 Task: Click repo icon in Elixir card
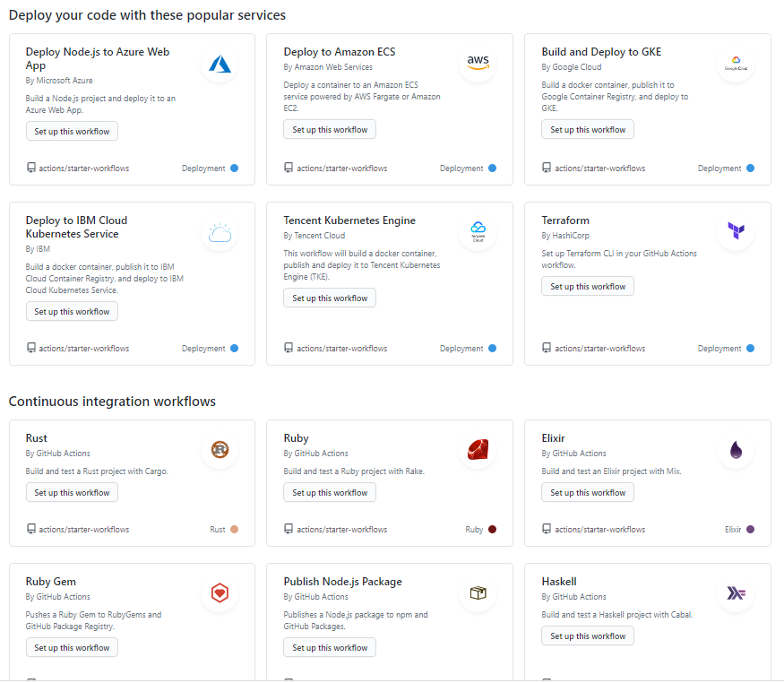point(546,529)
